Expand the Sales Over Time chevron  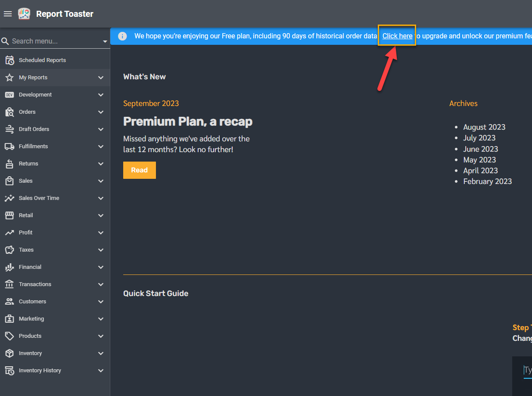tap(101, 198)
